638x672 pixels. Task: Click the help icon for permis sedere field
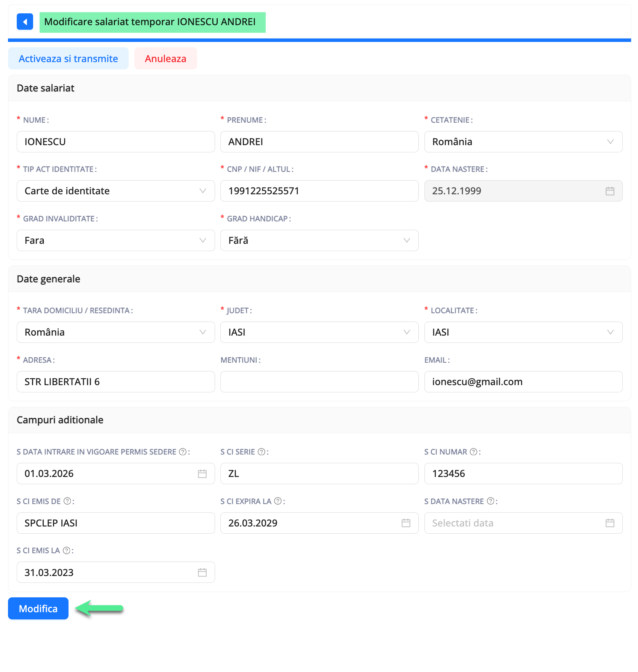[182, 452]
